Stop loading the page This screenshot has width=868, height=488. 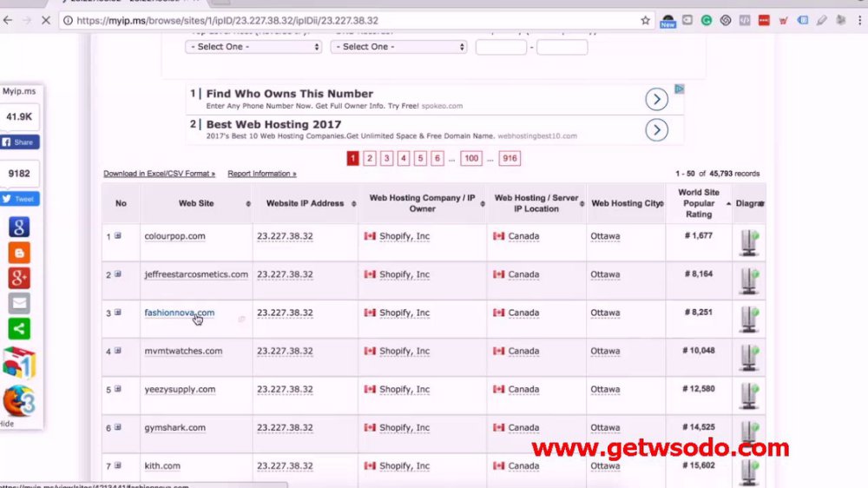point(46,21)
